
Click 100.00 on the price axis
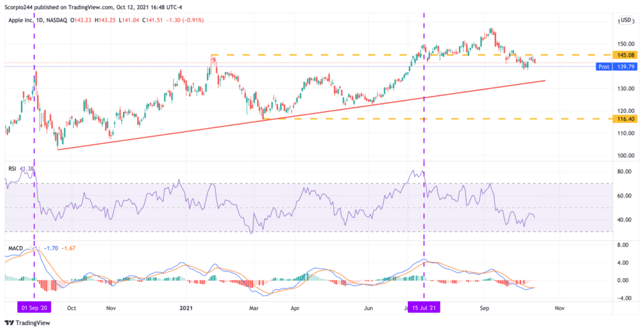click(626, 156)
